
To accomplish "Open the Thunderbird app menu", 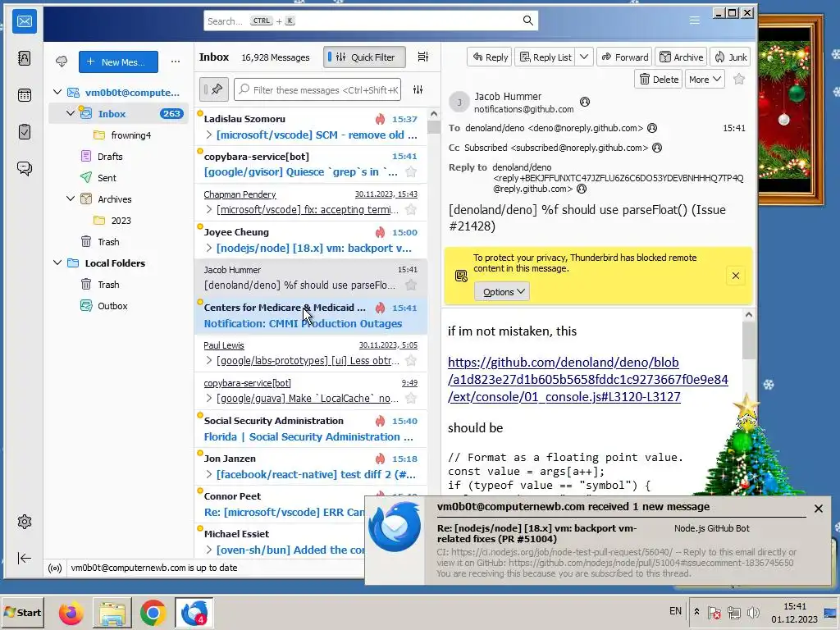I will click(694, 21).
